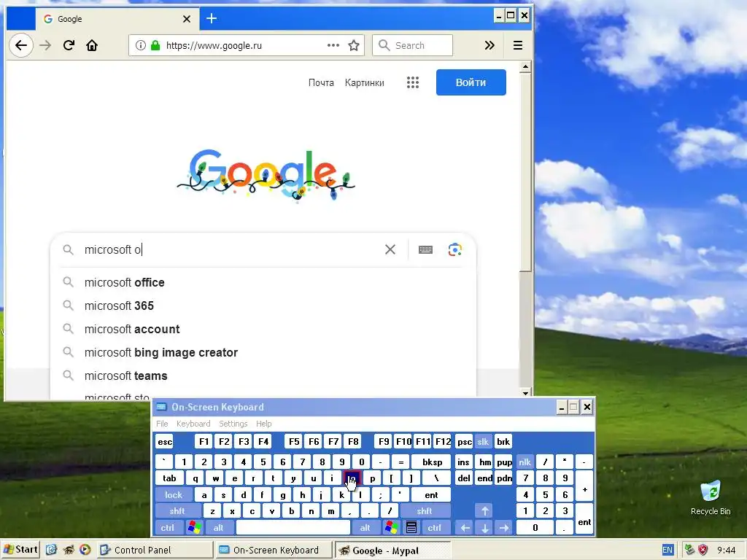The width and height of the screenshot is (747, 560).
Task: Toggle the left alt key
Action: tap(218, 528)
